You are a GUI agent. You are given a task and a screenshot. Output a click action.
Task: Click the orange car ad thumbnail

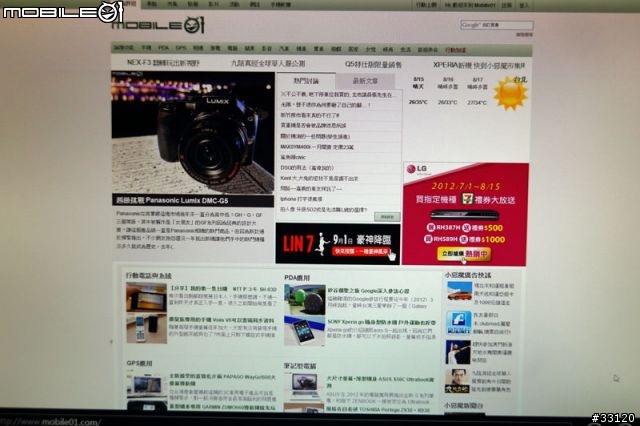[x=459, y=293]
